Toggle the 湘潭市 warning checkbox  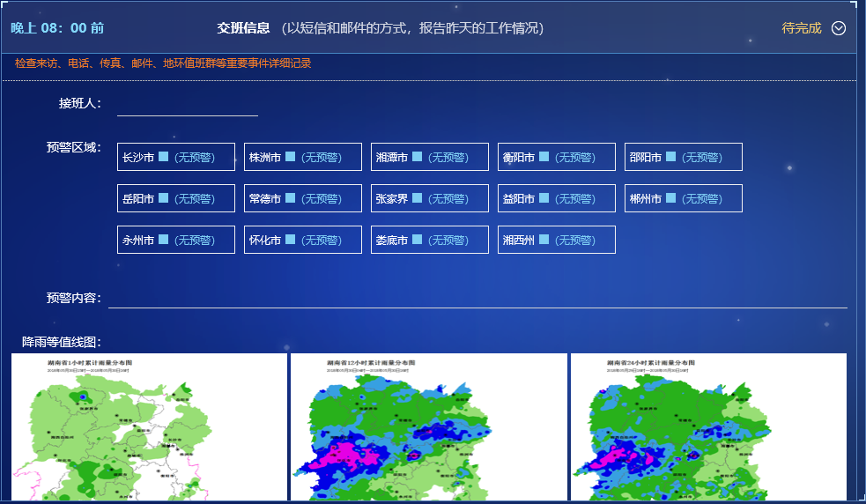click(418, 157)
